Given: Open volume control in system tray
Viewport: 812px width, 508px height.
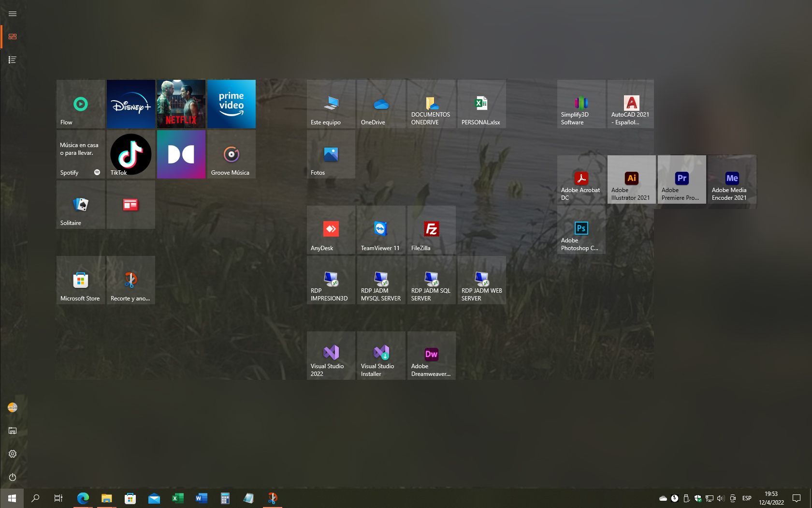Looking at the screenshot, I should (720, 498).
